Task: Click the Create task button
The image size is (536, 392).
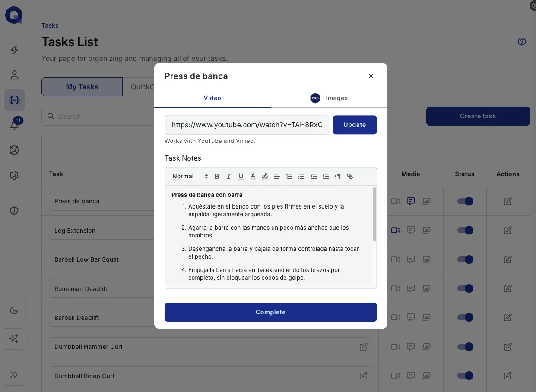Action: 478,116
